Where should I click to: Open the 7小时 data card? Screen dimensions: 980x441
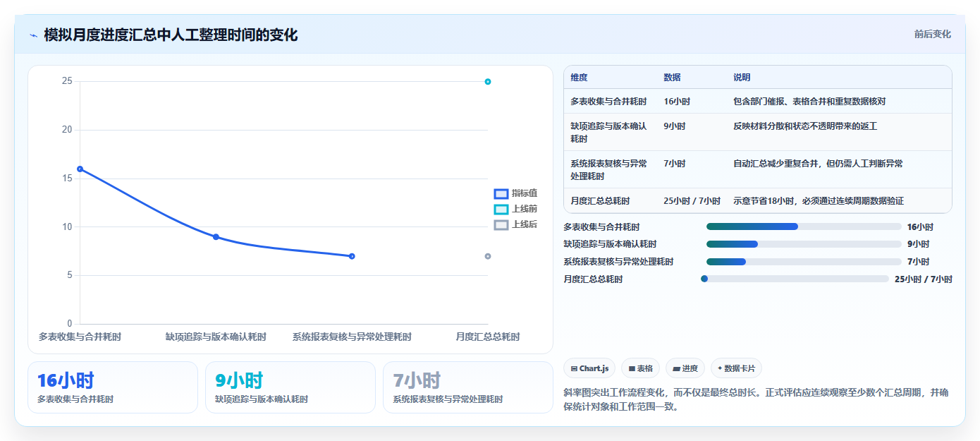[x=468, y=387]
